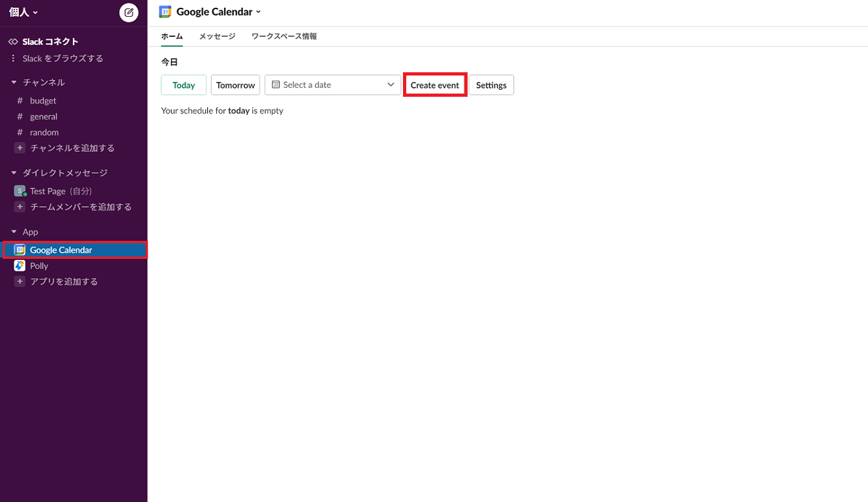This screenshot has height=502, width=868.
Task: Click the Create event button
Action: tap(435, 85)
